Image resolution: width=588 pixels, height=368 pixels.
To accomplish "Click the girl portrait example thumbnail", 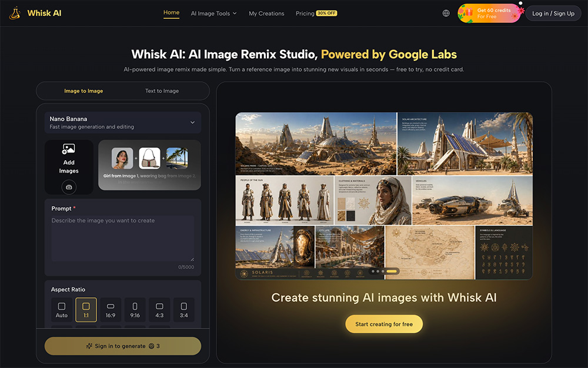I will click(122, 158).
